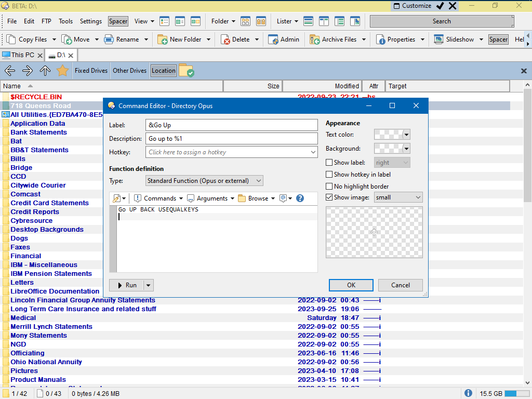Click the blue info icon in status bar

tap(468, 393)
